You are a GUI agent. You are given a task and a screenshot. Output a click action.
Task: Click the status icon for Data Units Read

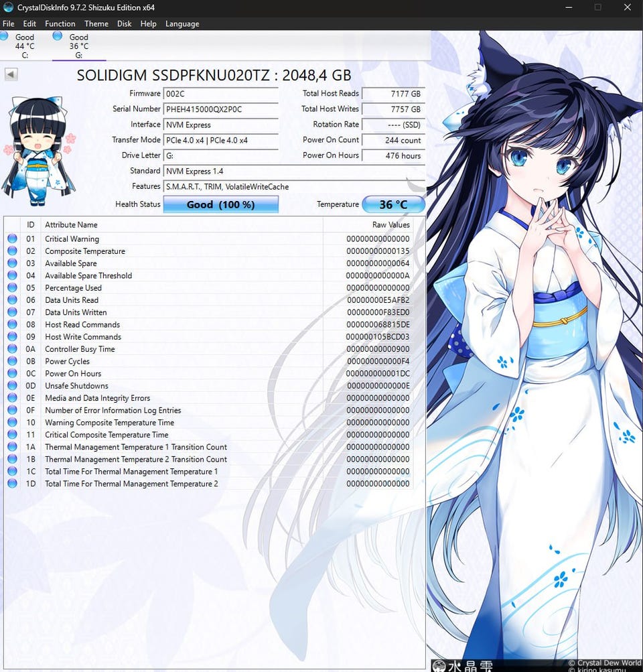coord(13,299)
